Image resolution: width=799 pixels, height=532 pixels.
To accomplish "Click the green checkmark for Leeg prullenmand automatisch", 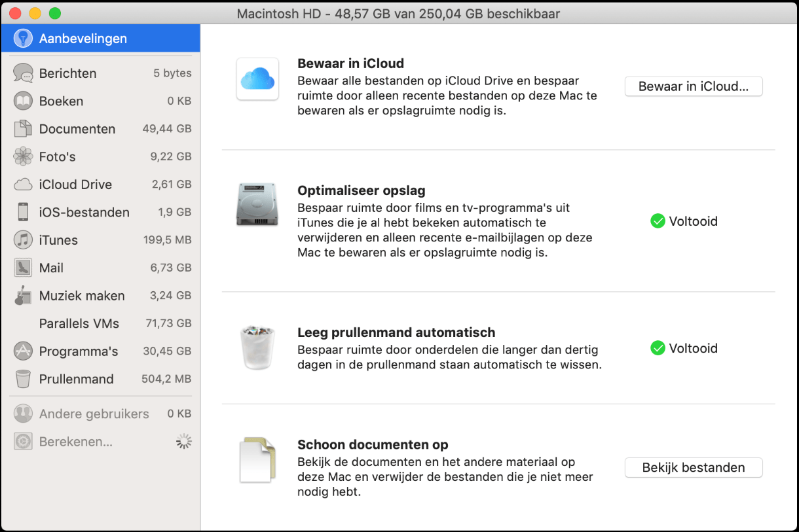I will (x=658, y=348).
